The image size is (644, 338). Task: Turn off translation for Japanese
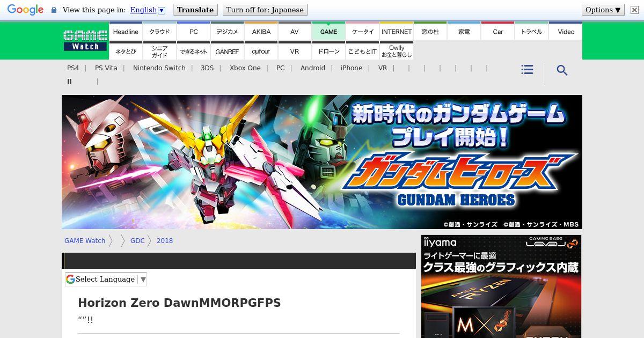(265, 10)
